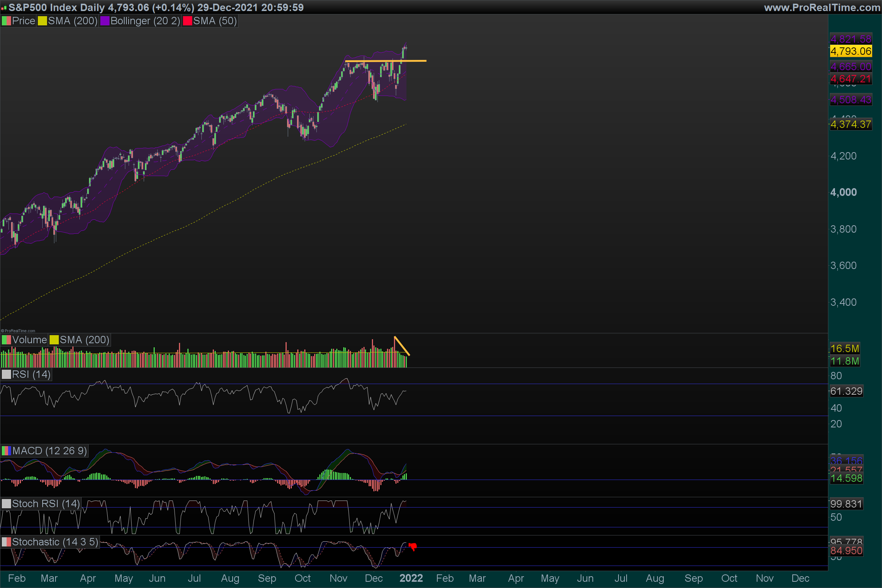This screenshot has width=882, height=588.
Task: Click the red thumbs-down marker on Stochastic
Action: 413,547
